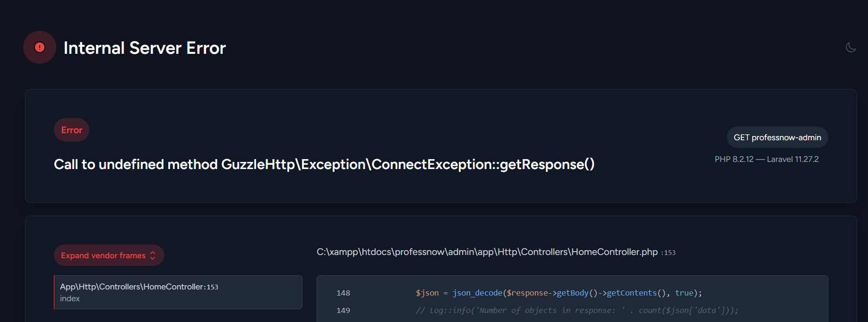Click the GET professnow-admin request badge
The image size is (868, 322).
click(777, 137)
